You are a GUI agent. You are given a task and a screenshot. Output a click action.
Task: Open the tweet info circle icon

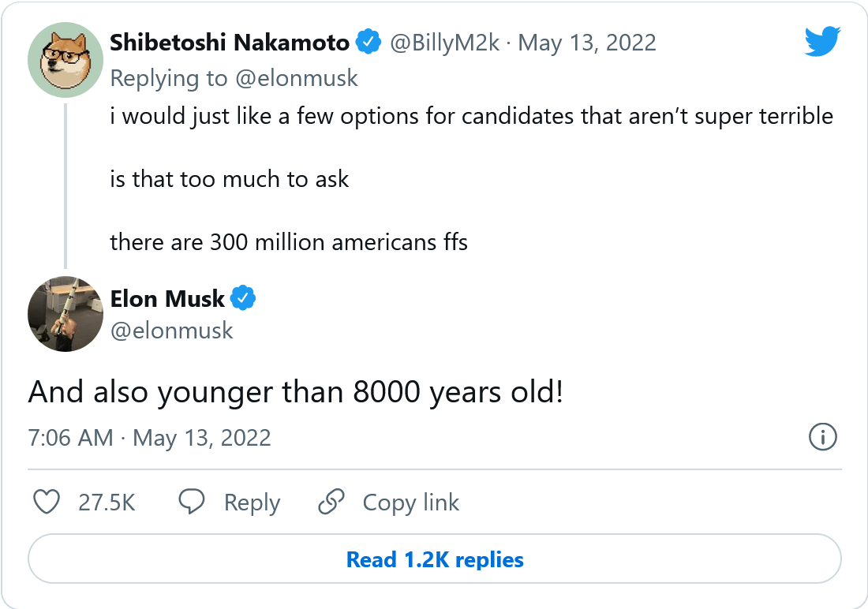(x=823, y=437)
